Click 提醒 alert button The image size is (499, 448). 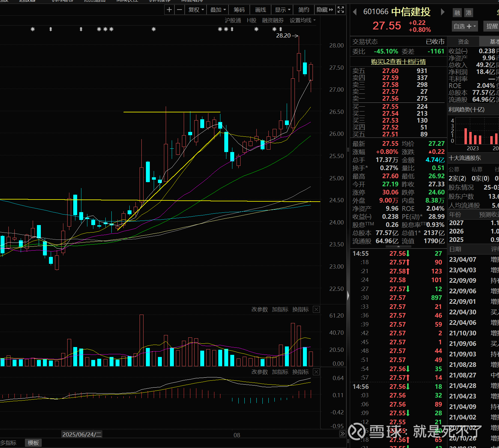[491, 26]
